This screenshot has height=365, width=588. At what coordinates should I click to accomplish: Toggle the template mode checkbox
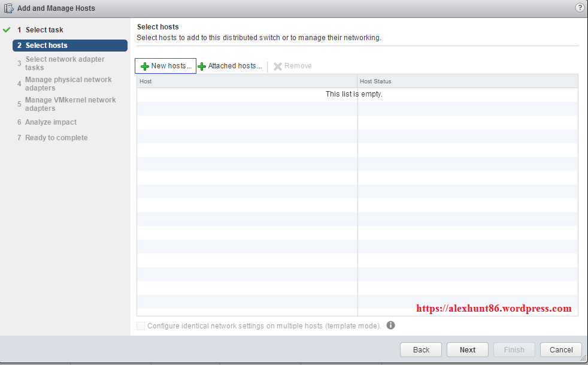pyautogui.click(x=141, y=326)
